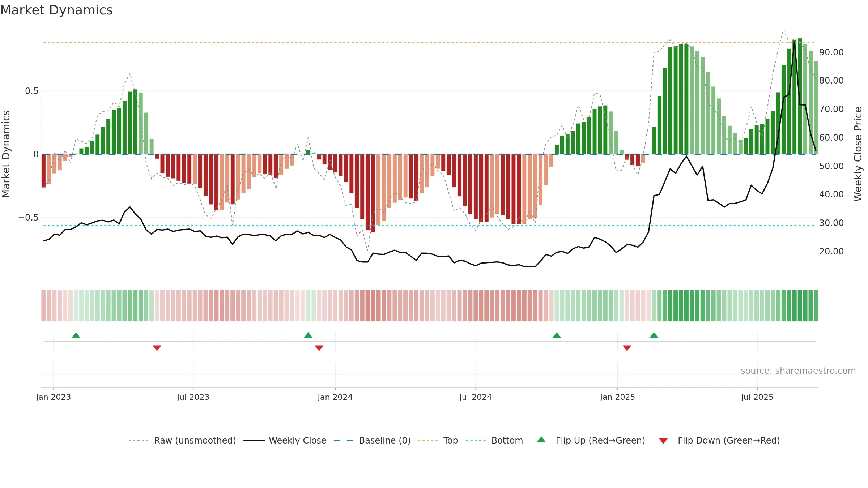The height and width of the screenshot is (488, 868).
Task: Toggle the Bottom legend entry
Action: [x=494, y=440]
